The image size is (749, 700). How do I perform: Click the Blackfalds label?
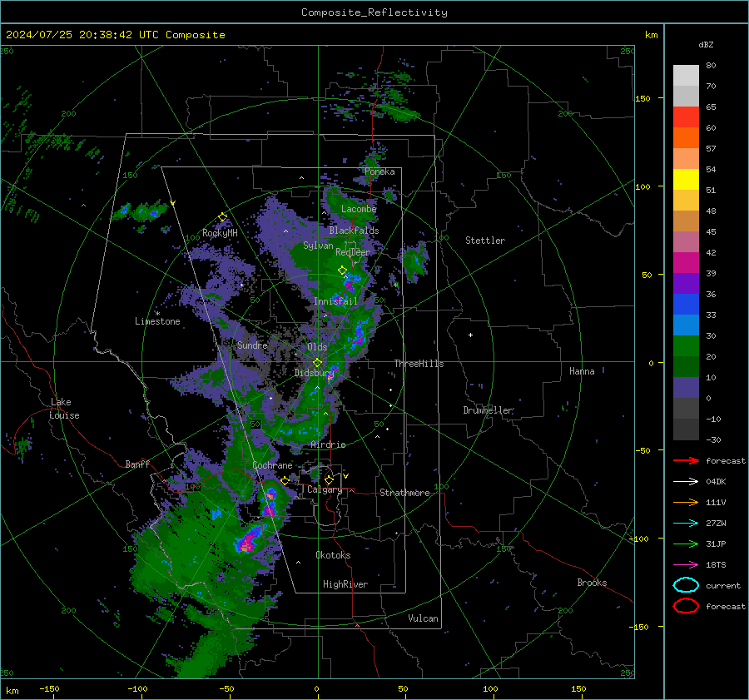(x=354, y=231)
